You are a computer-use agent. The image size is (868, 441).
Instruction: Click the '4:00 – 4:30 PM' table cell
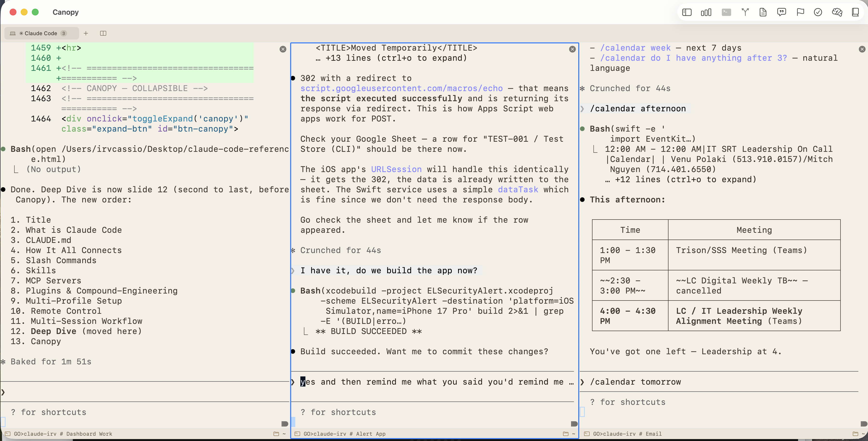(x=630, y=316)
